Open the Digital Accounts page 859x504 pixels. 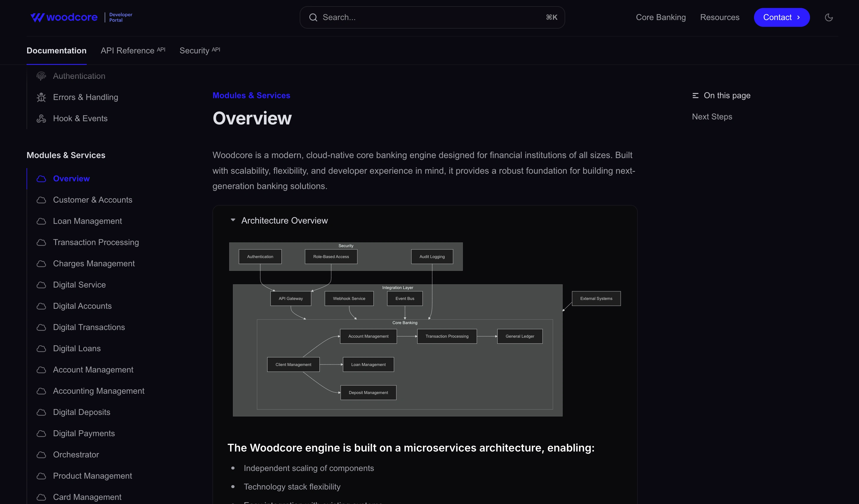[x=82, y=306]
